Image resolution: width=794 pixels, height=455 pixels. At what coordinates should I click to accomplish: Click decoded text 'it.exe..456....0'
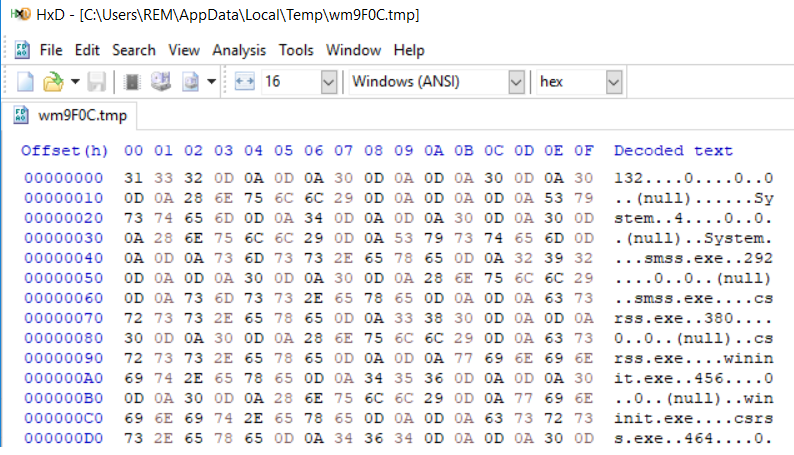[x=693, y=378]
